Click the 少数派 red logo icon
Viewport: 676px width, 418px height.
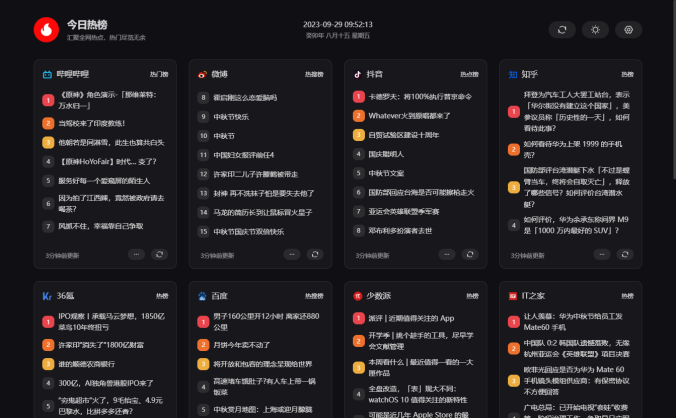[x=357, y=296]
